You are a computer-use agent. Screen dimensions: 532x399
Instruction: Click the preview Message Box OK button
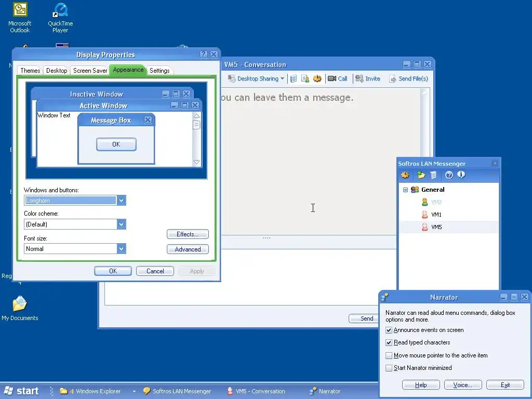(116, 144)
